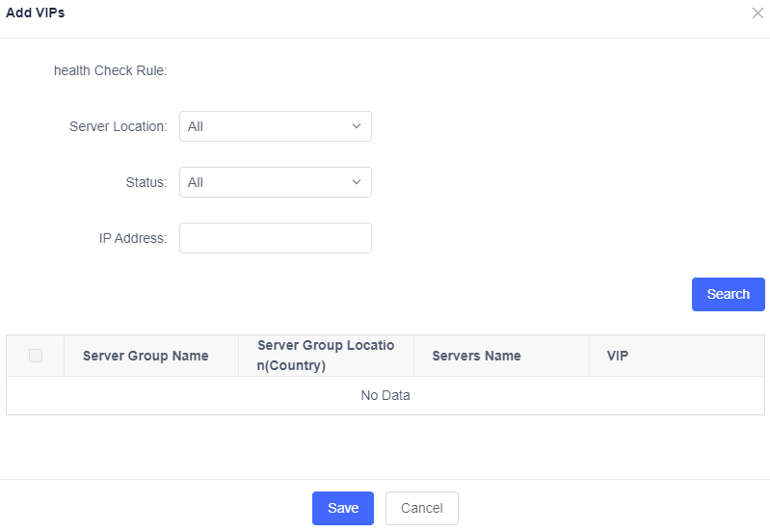Click the No Data table row
Image resolution: width=770 pixels, height=532 pixels.
[385, 395]
